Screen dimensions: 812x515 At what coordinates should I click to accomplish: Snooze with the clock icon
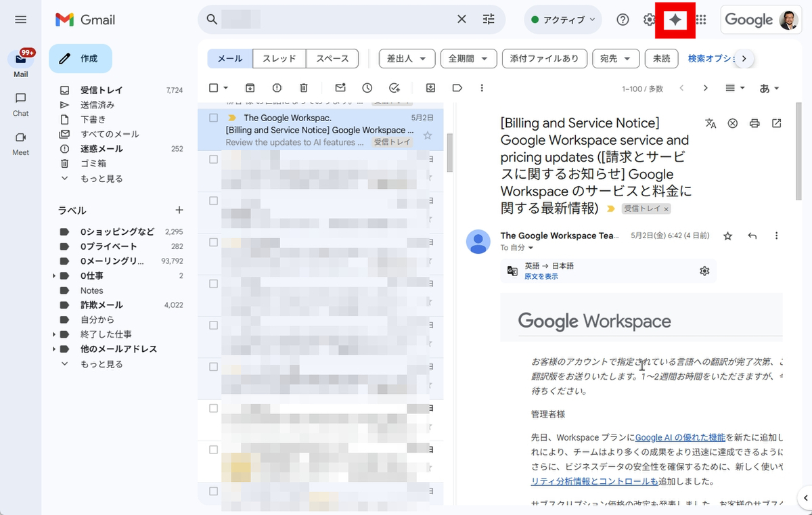[x=367, y=88]
